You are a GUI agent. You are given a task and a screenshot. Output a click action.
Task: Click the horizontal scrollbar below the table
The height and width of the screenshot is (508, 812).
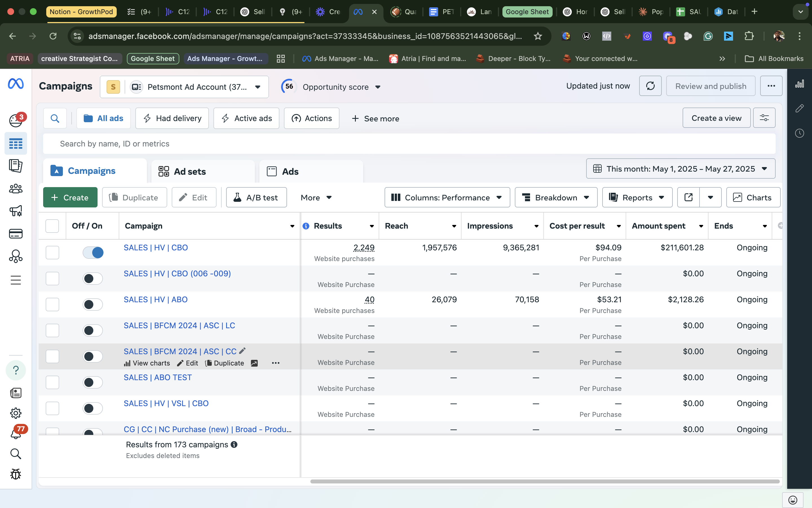(545, 481)
